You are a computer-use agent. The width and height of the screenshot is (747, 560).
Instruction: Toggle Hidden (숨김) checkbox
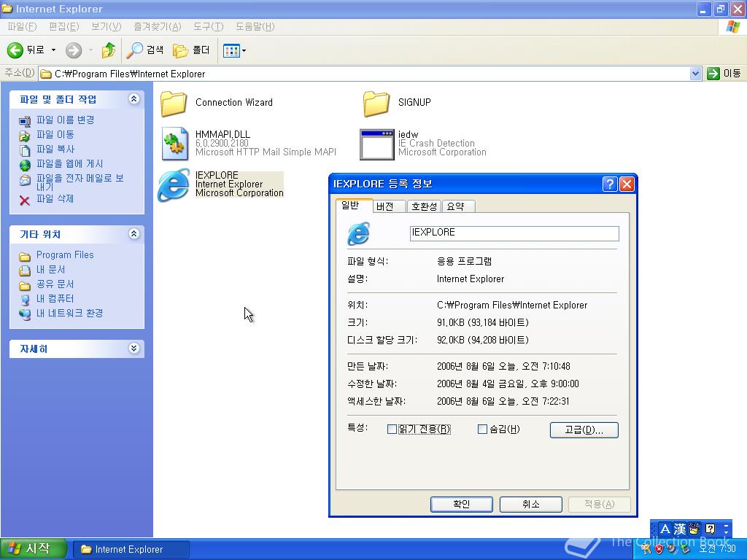click(x=482, y=429)
